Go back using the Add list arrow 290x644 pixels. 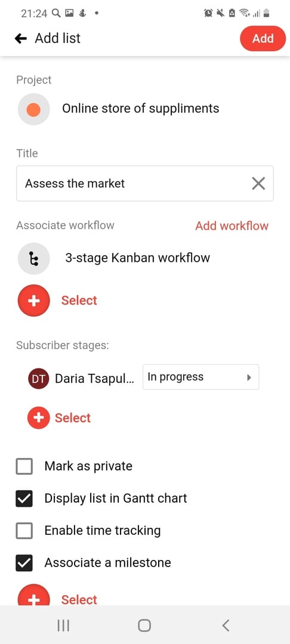pos(20,39)
